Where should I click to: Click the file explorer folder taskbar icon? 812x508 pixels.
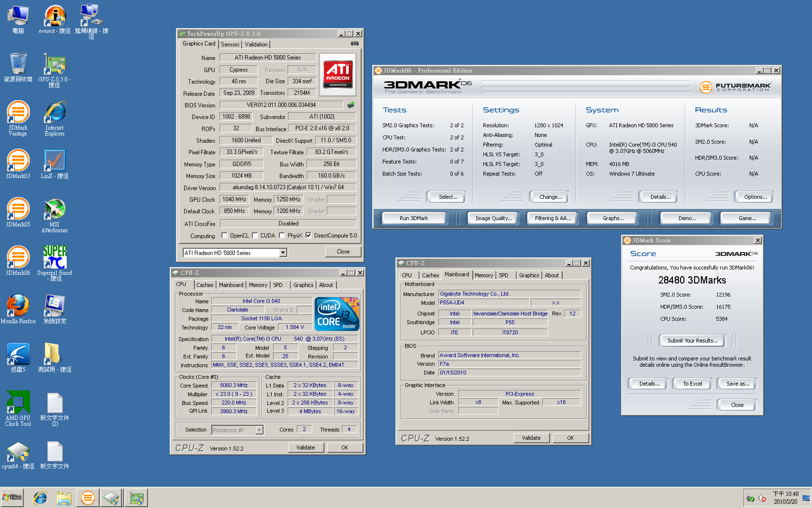(x=63, y=498)
